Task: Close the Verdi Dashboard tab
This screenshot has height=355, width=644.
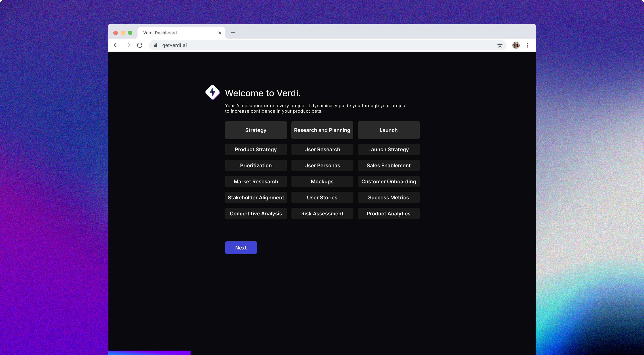Action: click(x=220, y=33)
